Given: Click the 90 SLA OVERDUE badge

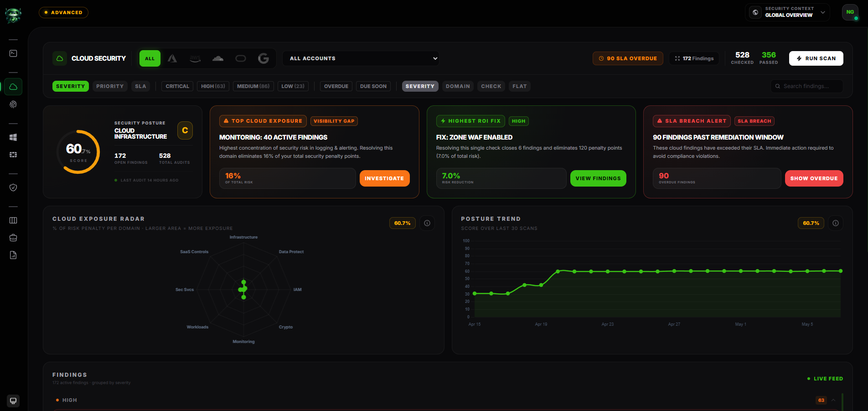Looking at the screenshot, I should point(628,58).
